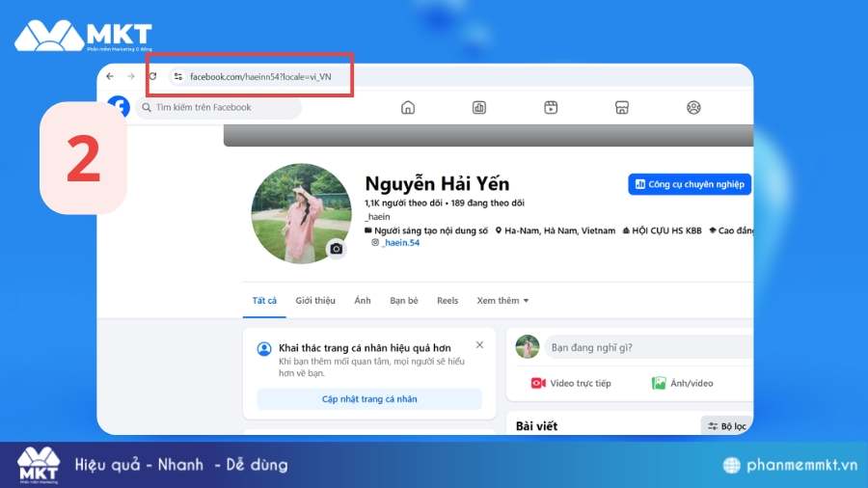Viewport: 868px width, 488px height.
Task: Dismiss the 'Khai thác trang cá nhân' card
Action: click(479, 344)
